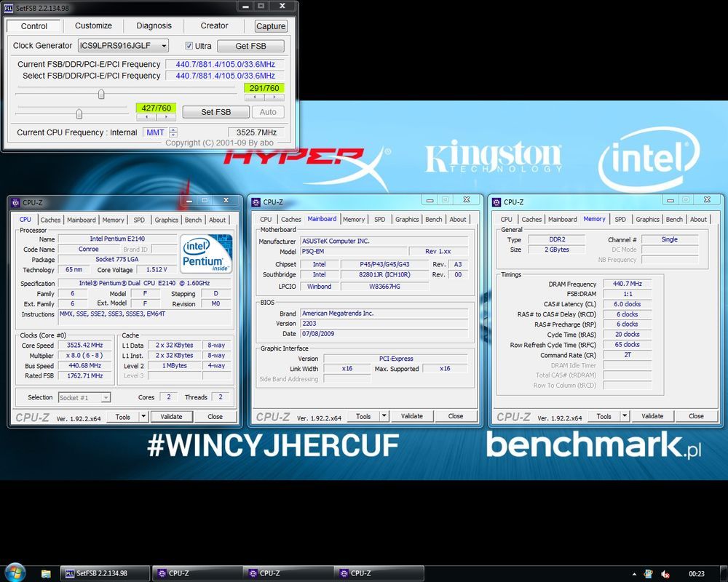Screen dimensions: 728x582
Task: Expand Tools dropdown arrow in left CPU-Z
Action: 143,416
